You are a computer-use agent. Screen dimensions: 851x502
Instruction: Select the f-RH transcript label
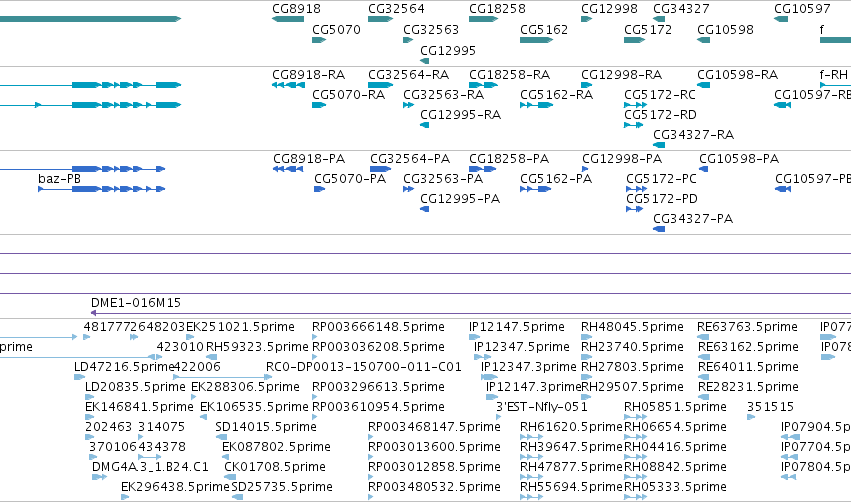[x=834, y=74]
